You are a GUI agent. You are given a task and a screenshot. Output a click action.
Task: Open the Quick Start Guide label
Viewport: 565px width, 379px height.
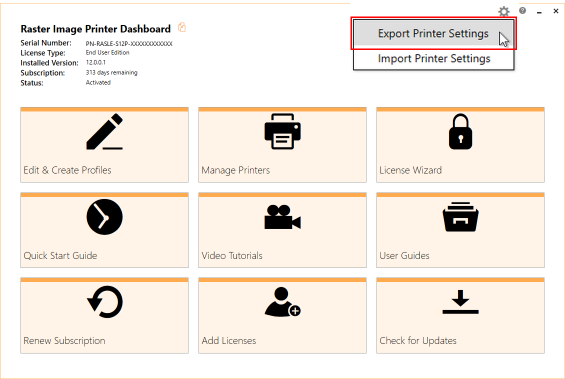point(60,255)
